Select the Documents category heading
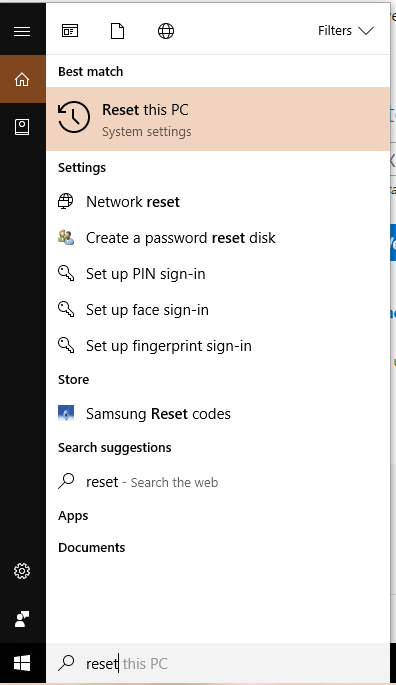This screenshot has height=685, width=396. pos(91,547)
